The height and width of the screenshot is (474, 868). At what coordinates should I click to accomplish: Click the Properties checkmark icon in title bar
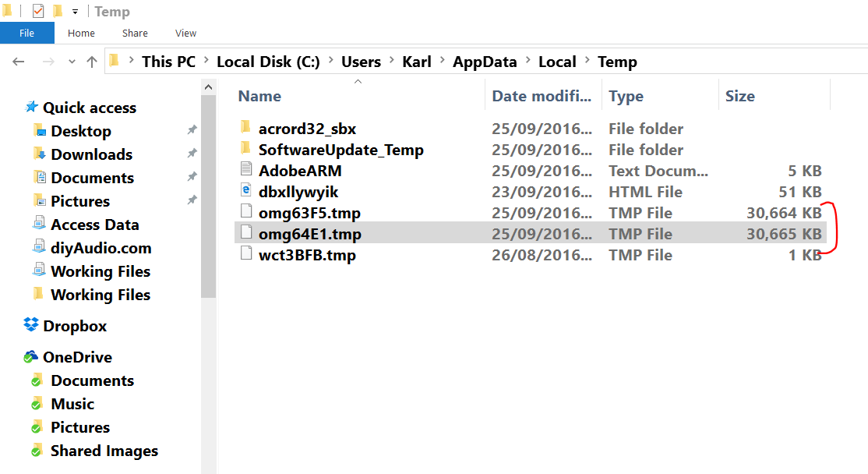pyautogui.click(x=38, y=10)
